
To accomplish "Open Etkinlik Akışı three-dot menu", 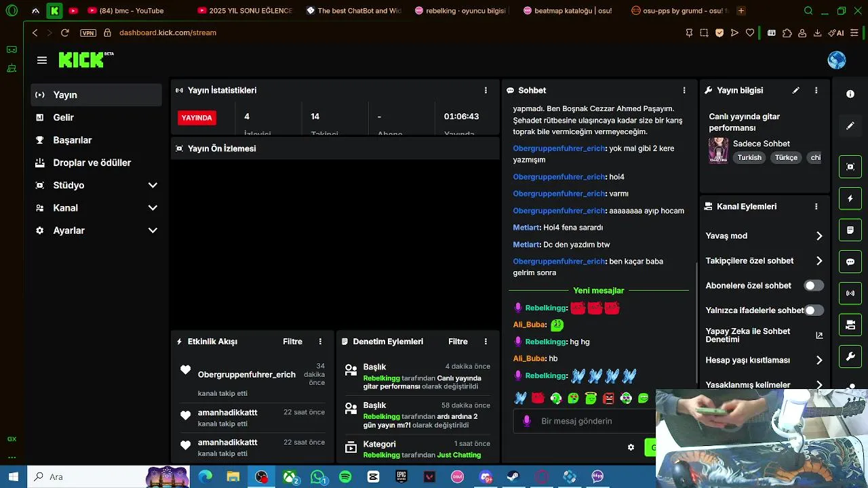I will click(321, 342).
